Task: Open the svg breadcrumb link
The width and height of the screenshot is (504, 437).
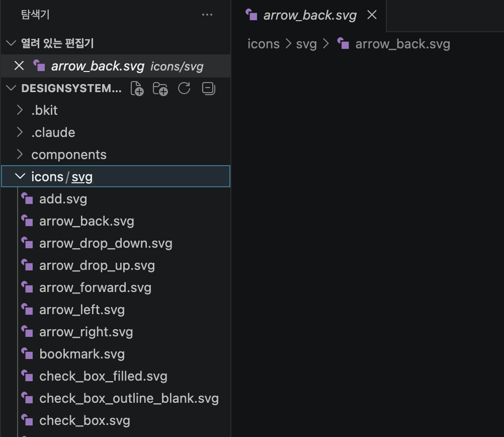Action: click(x=307, y=44)
